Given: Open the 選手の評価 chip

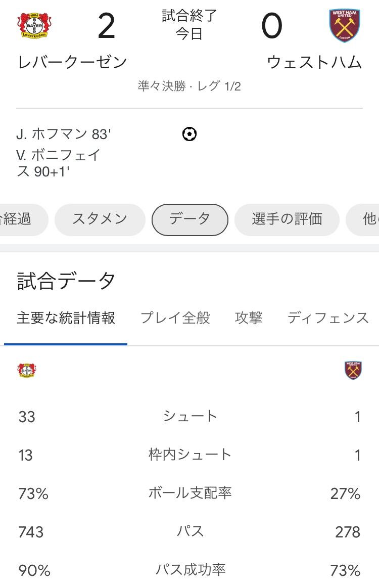Looking at the screenshot, I should 287,219.
